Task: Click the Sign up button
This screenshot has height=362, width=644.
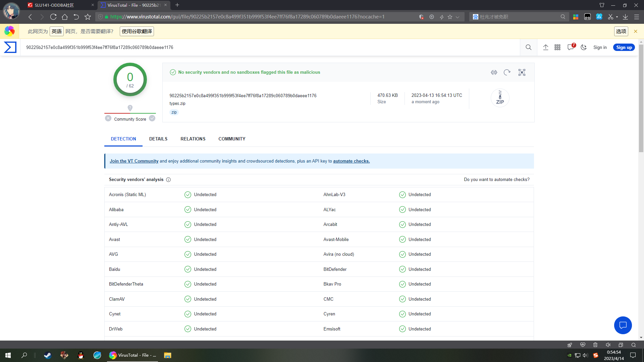Action: click(x=624, y=47)
